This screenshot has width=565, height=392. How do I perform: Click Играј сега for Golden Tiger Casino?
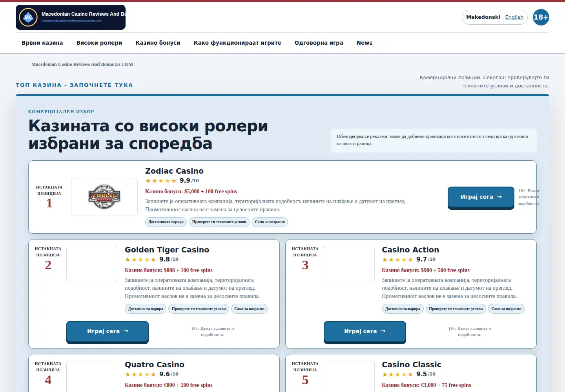[x=108, y=332]
